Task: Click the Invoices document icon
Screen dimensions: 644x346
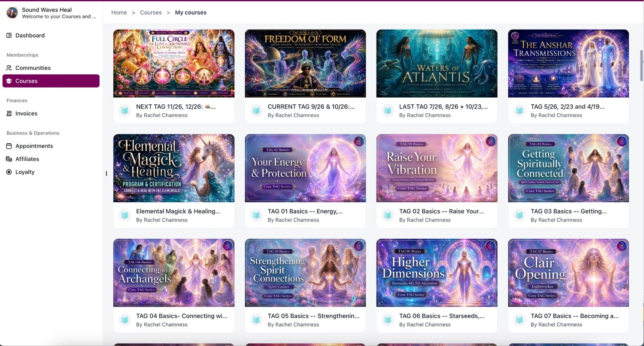Action: (x=9, y=114)
